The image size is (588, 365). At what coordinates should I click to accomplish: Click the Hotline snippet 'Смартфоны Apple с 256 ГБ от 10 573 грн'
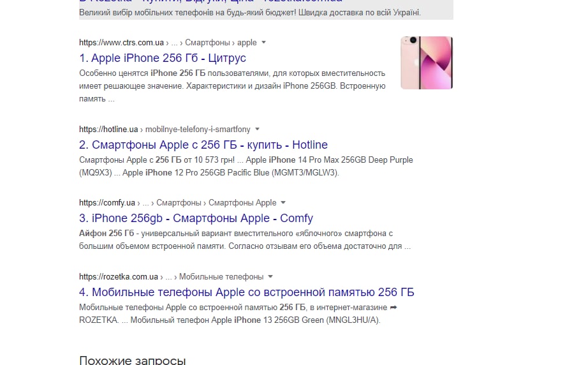(246, 166)
